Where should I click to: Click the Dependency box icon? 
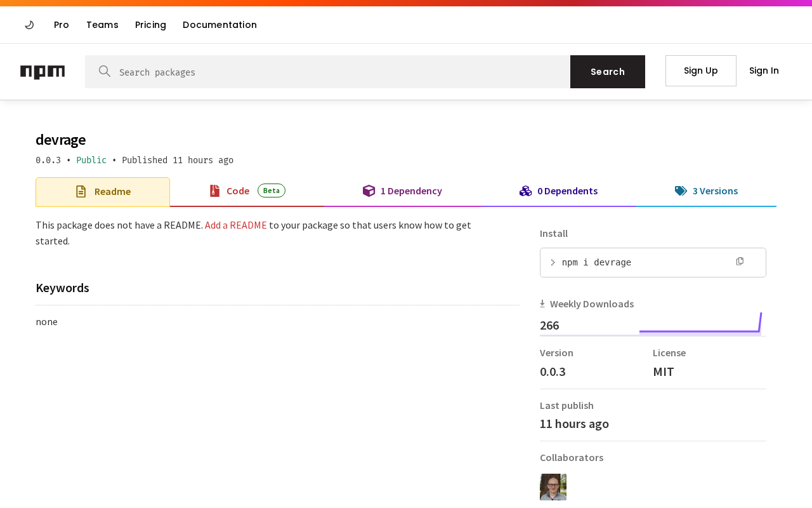pos(369,191)
